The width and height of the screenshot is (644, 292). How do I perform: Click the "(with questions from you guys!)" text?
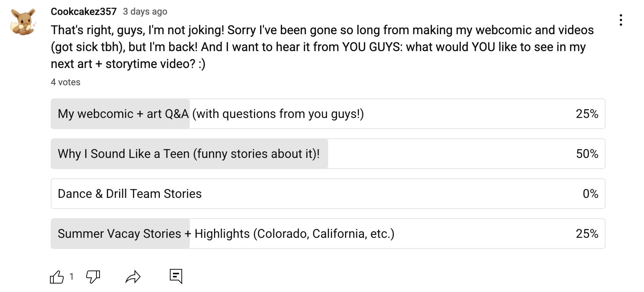click(278, 114)
